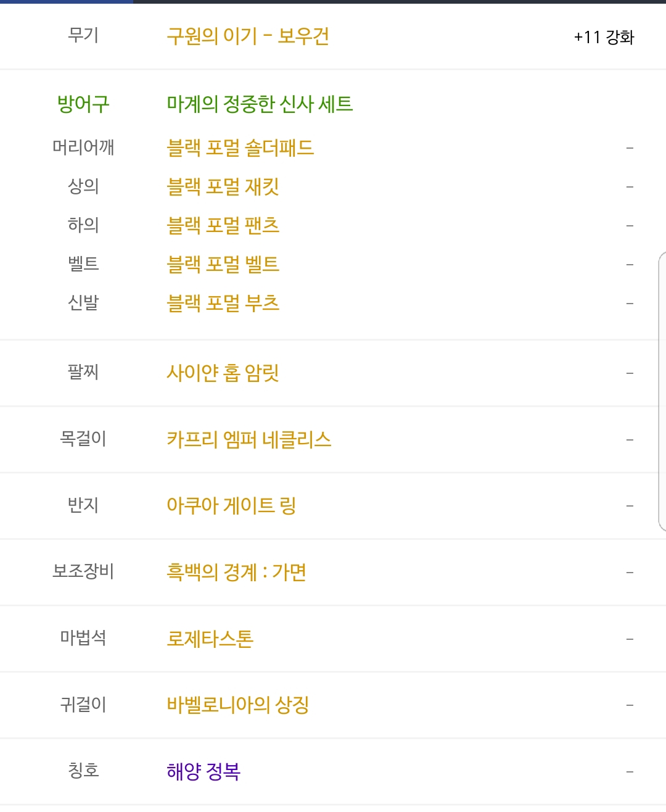Open the 블랙 포멀 숄더패드 shoulder item
Image resolution: width=666 pixels, height=812 pixels.
pyautogui.click(x=240, y=147)
